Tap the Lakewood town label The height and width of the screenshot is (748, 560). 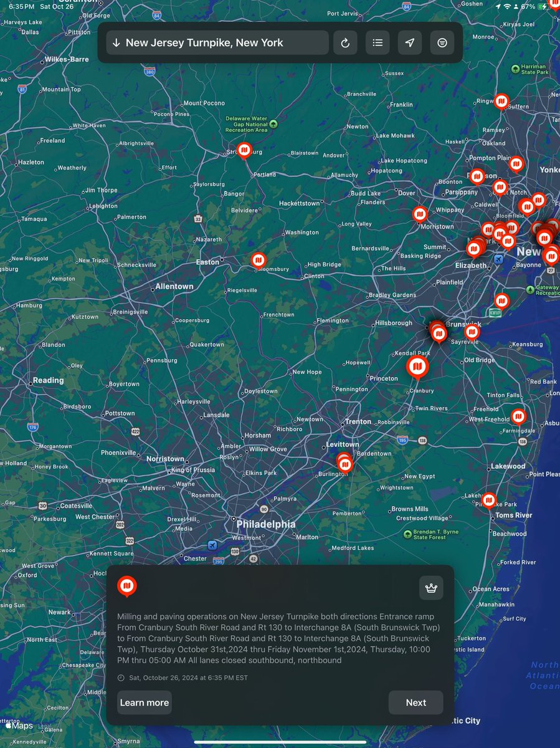(508, 466)
